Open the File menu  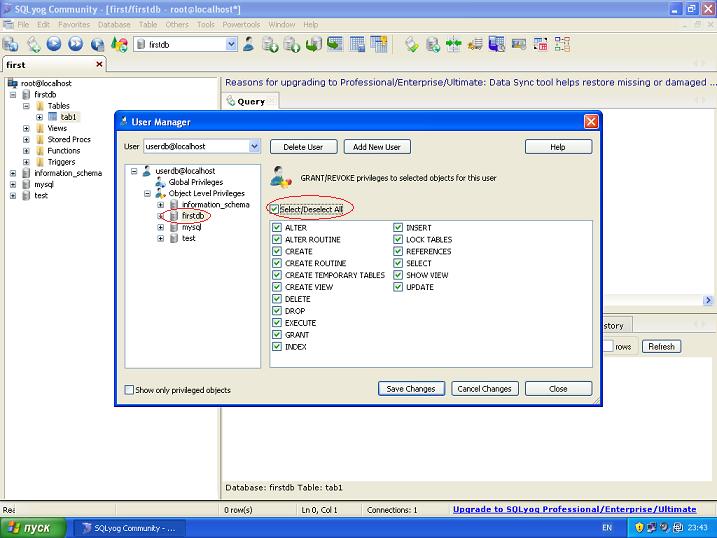pos(23,25)
